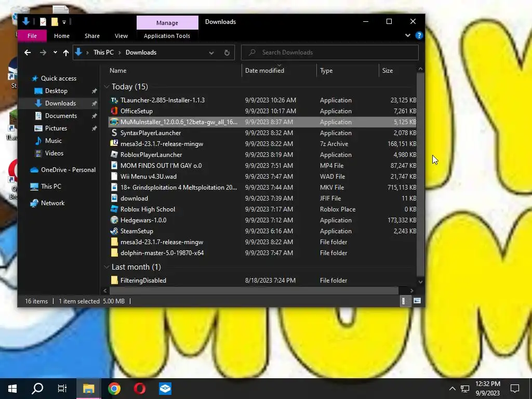This screenshot has height=399, width=532.
Task: Collapse the Last month (1) group
Action: pos(107,267)
